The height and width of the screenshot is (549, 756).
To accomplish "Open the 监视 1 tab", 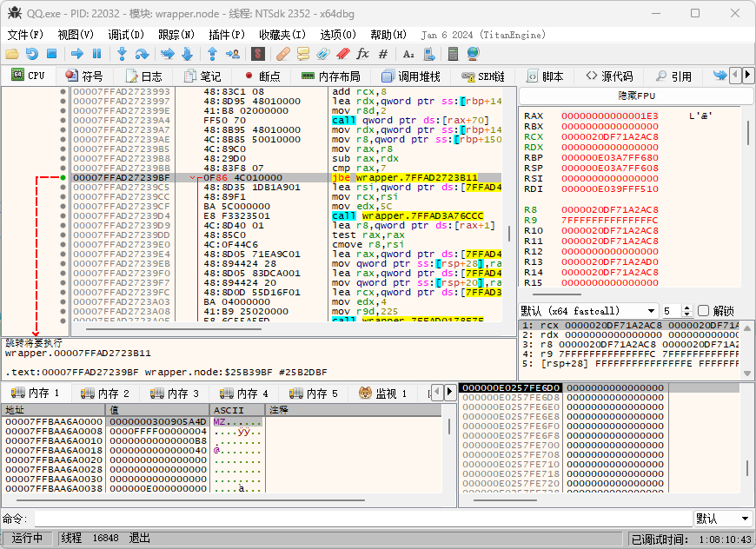I will (384, 394).
